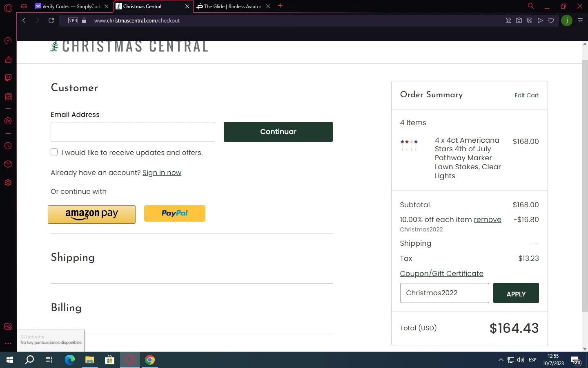Open GX Cleaner broom icon in sidebar

point(8,59)
